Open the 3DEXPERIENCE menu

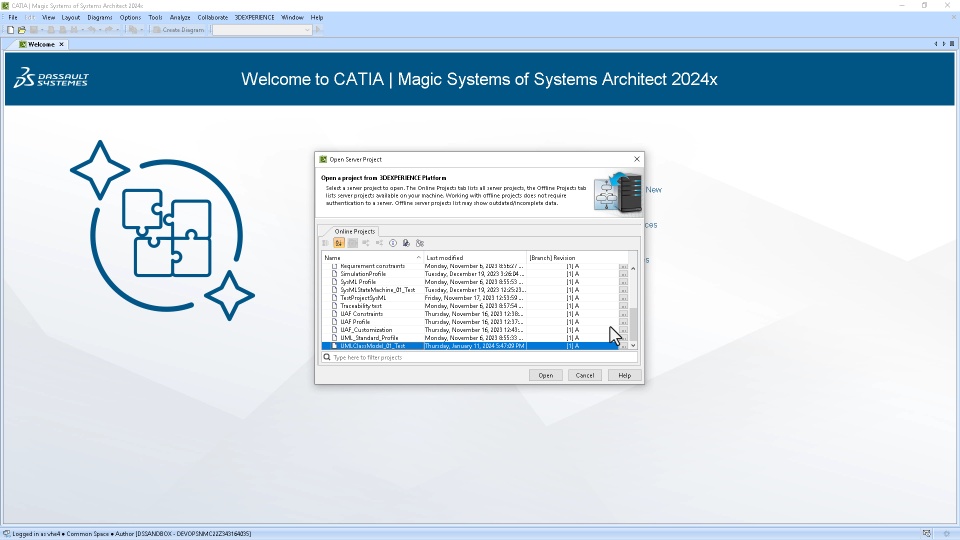coord(255,18)
